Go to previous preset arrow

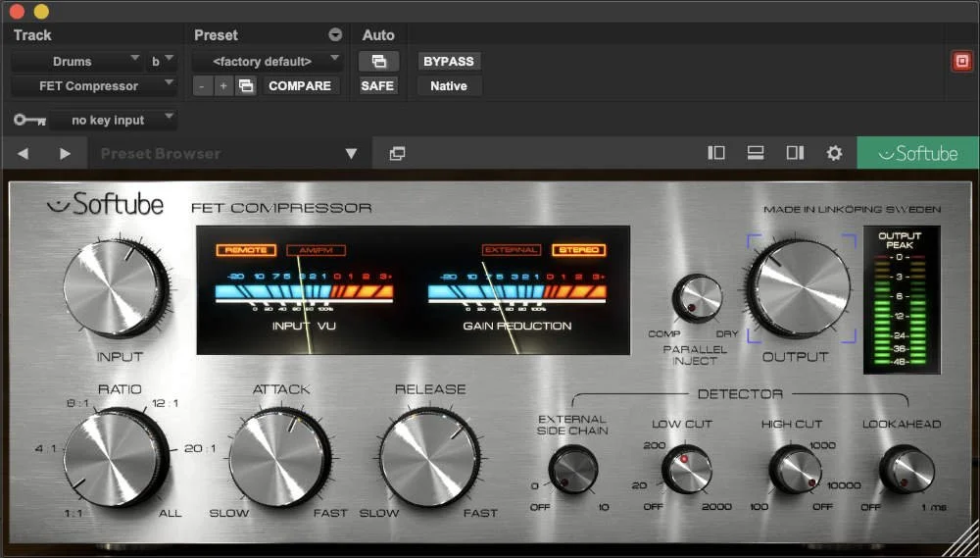tap(24, 154)
